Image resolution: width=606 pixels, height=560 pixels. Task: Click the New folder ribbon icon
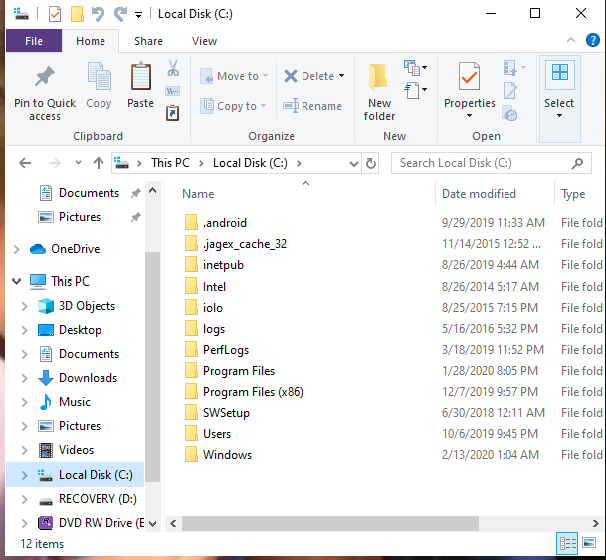pyautogui.click(x=379, y=77)
